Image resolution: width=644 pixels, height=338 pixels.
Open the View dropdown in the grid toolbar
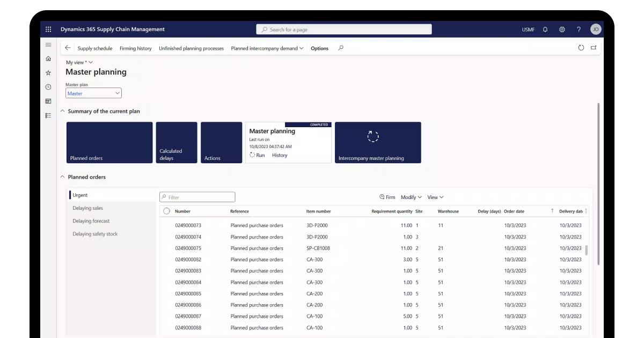[x=433, y=197]
